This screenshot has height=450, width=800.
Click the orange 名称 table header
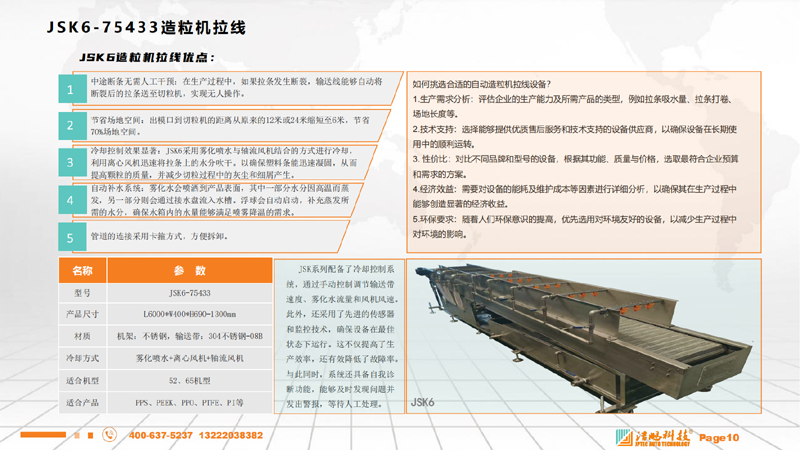[82, 270]
